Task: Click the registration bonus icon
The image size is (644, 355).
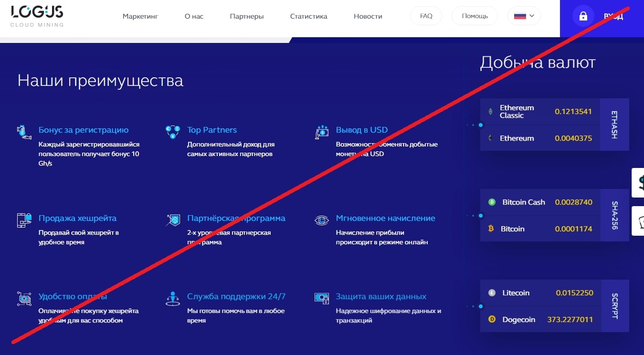Action: click(24, 132)
